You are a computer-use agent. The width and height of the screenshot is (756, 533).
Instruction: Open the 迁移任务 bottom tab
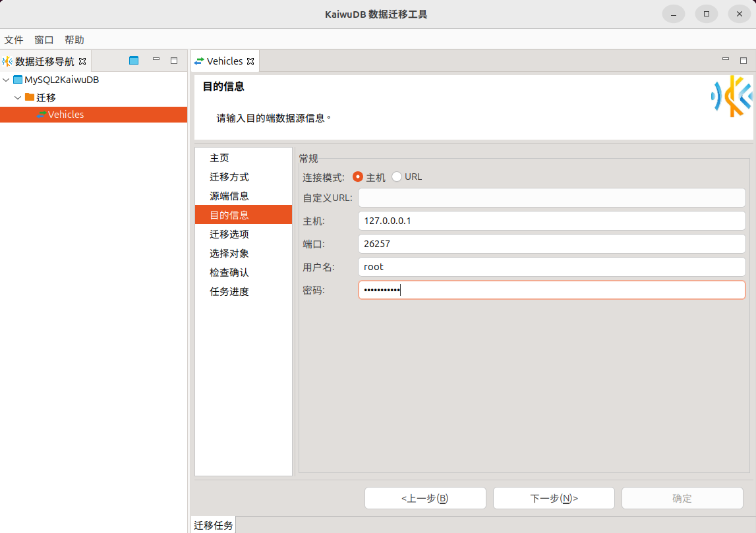(x=214, y=525)
